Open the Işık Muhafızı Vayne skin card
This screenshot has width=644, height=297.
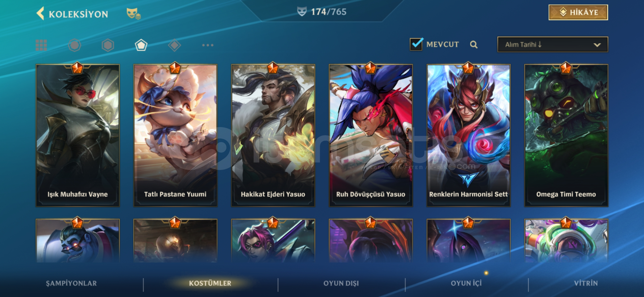[78, 135]
